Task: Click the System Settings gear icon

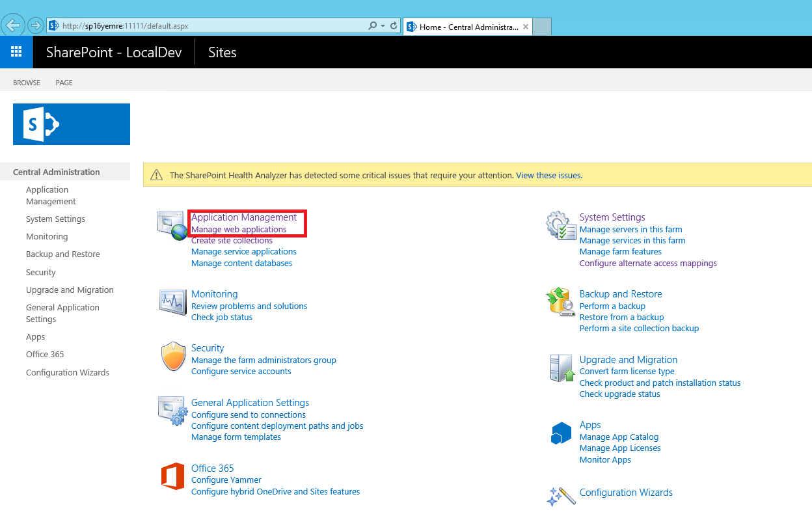Action: (561, 225)
